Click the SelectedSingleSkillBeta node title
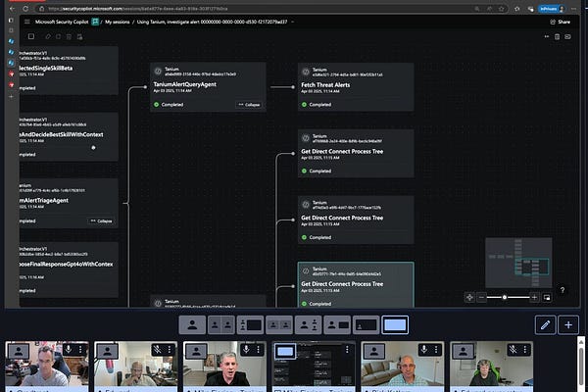 pos(46,68)
